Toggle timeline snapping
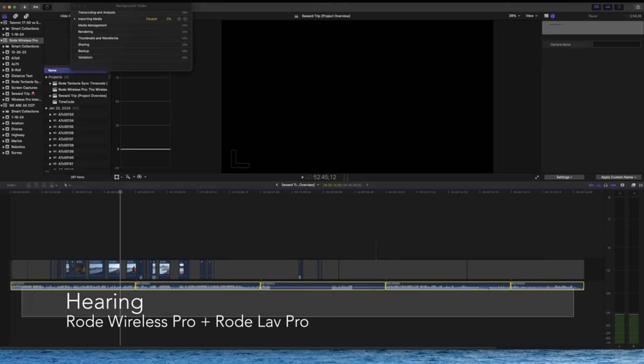 (613, 185)
